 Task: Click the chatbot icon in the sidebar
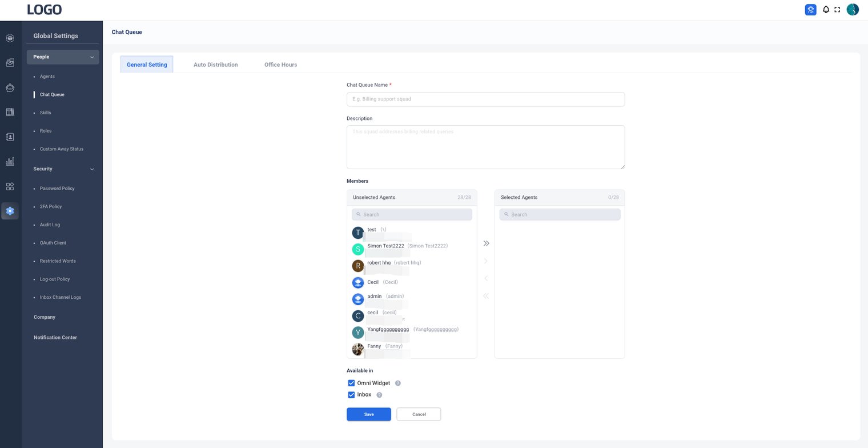coord(10,88)
